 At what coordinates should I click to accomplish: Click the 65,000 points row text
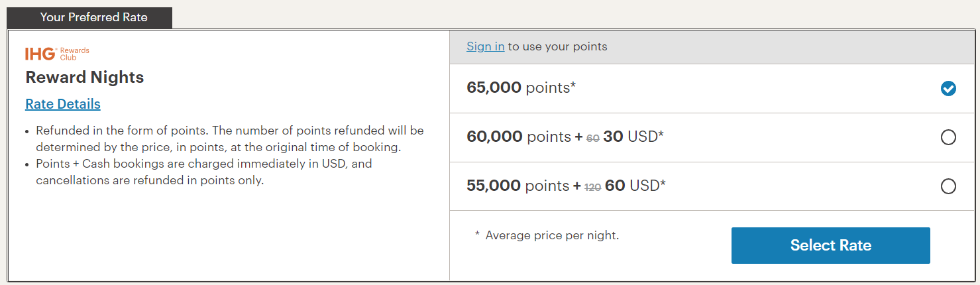[521, 87]
